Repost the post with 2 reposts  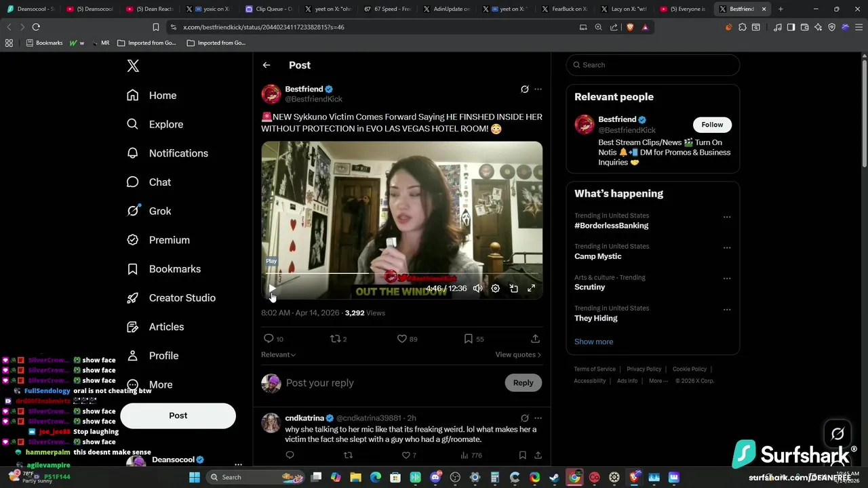coord(338,339)
